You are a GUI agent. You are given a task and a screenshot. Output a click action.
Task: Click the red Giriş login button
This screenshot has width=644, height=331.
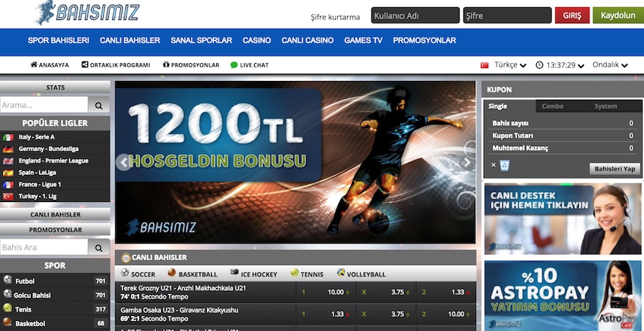pos(572,15)
